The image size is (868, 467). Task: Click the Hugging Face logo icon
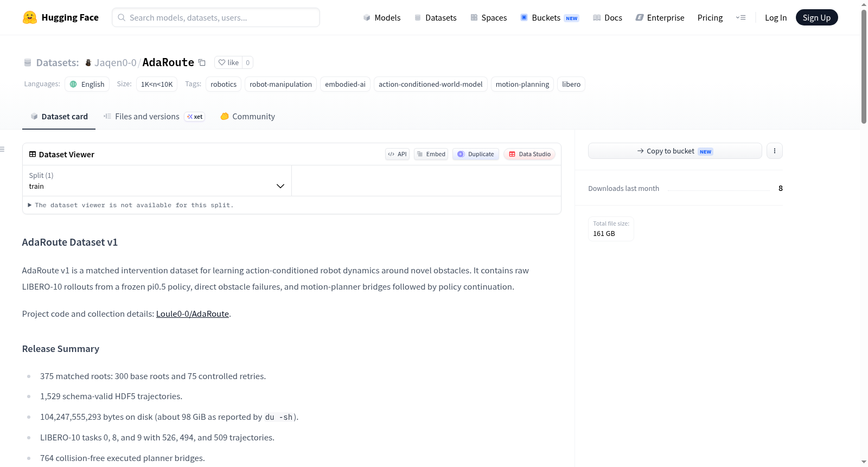(30, 17)
